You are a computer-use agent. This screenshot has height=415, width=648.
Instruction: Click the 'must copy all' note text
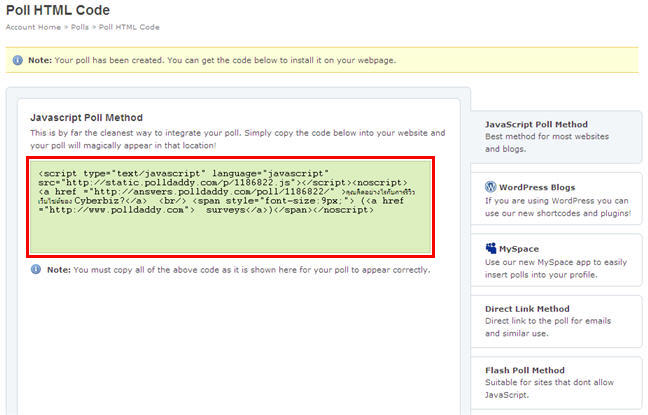pyautogui.click(x=238, y=270)
